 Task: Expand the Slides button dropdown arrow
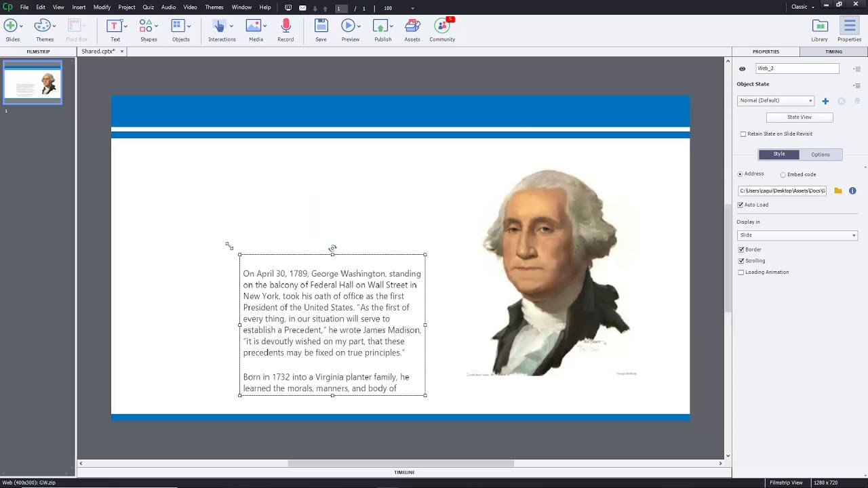pos(22,26)
